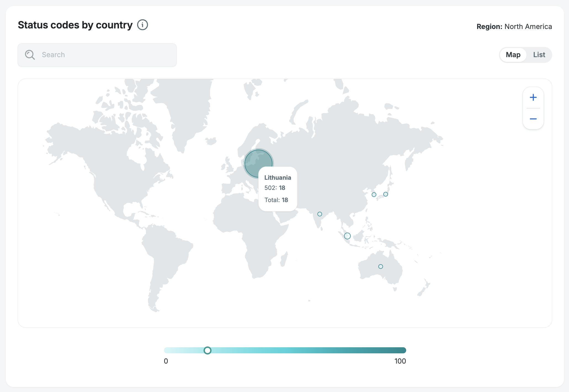The width and height of the screenshot is (569, 392).
Task: Select the marker inside Australia
Action: [x=381, y=266]
